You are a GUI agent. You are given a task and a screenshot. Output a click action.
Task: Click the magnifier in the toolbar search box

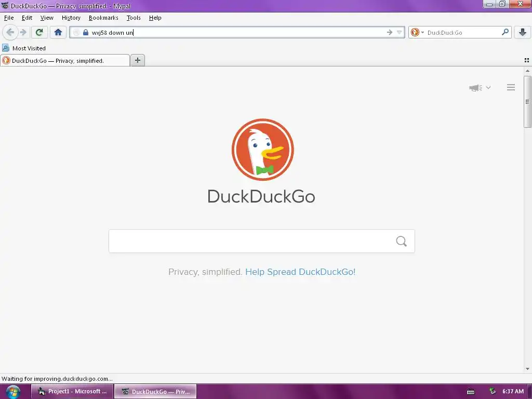coord(505,32)
